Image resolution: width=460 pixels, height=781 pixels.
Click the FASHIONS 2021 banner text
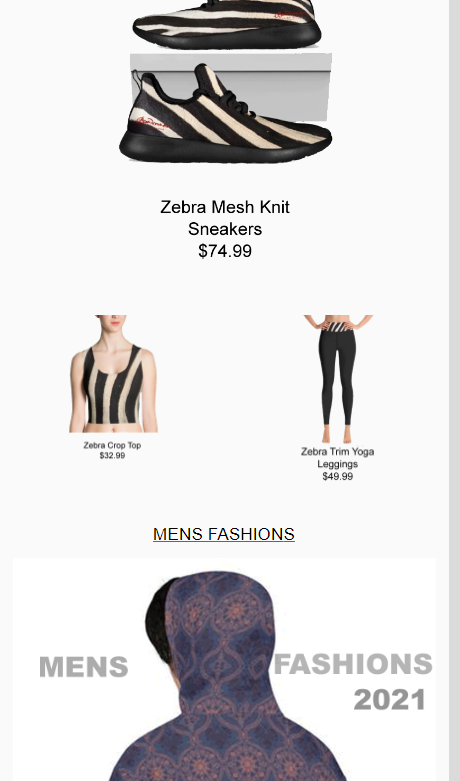[x=353, y=681]
